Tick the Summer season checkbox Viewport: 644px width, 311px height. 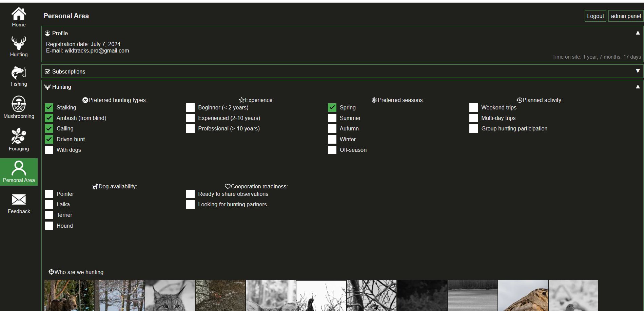(x=332, y=118)
